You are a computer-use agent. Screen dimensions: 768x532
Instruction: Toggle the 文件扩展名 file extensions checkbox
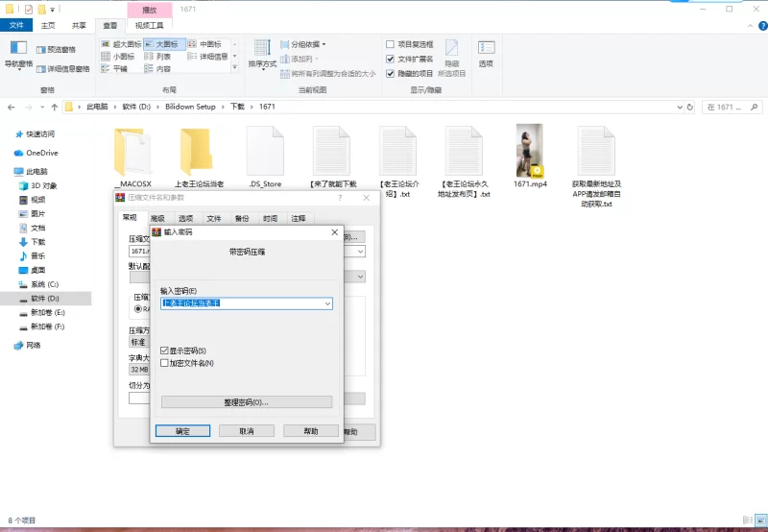click(x=391, y=59)
